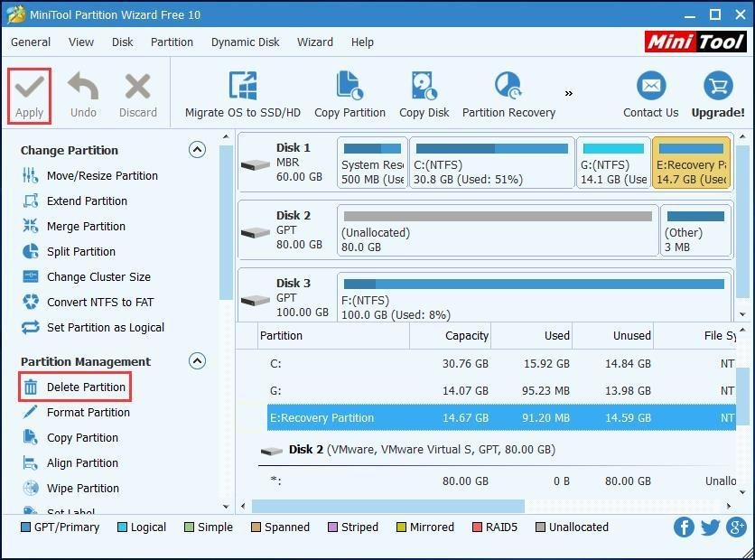Select the Unallocated 80.0 GB block on Disk 2

pos(498,230)
